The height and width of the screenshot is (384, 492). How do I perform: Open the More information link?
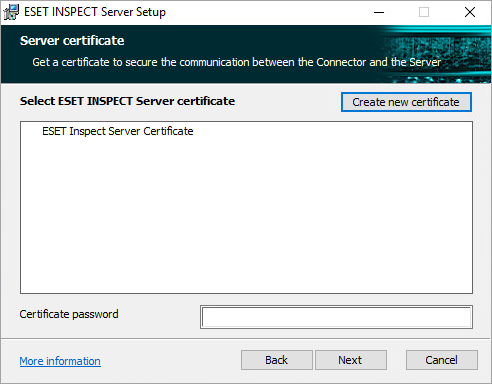[60, 361]
